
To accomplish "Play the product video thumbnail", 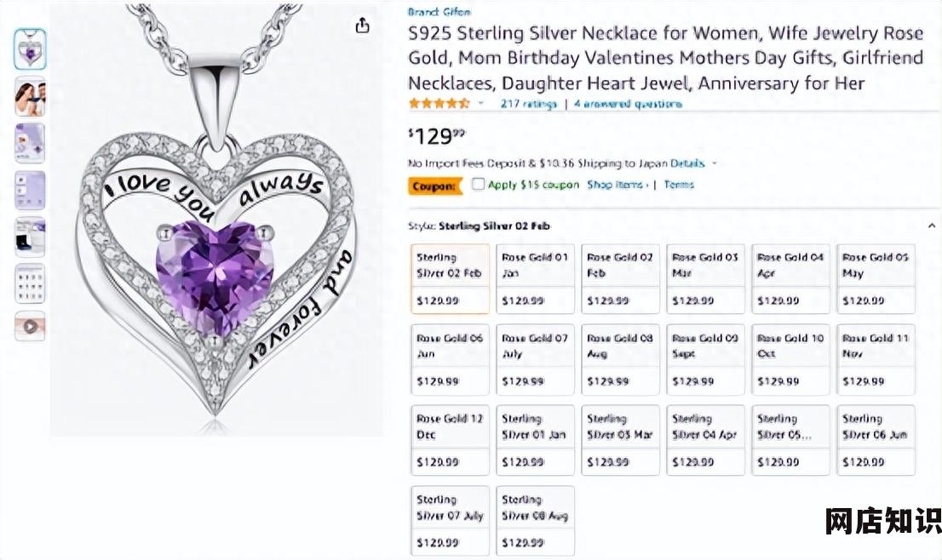I will point(30,326).
